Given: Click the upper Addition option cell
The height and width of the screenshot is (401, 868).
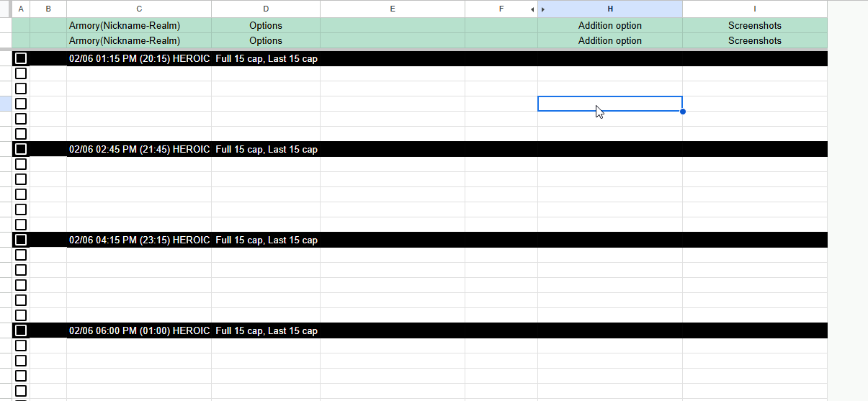Looking at the screenshot, I should (610, 25).
